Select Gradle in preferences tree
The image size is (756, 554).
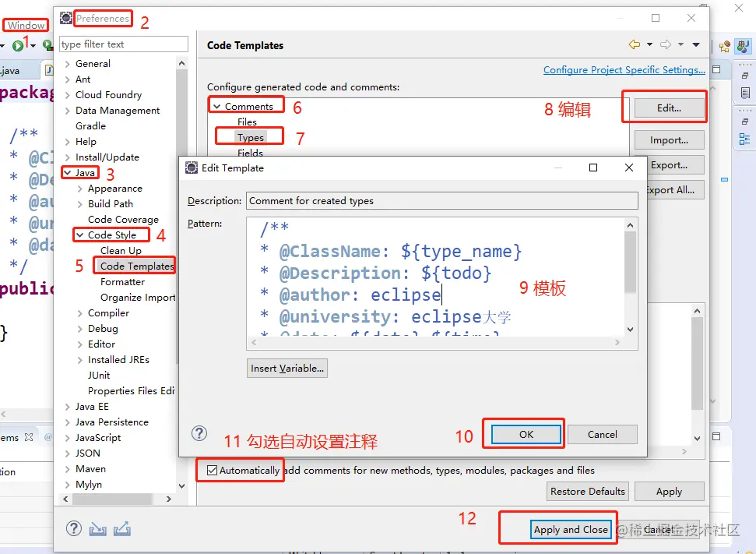[x=90, y=126]
